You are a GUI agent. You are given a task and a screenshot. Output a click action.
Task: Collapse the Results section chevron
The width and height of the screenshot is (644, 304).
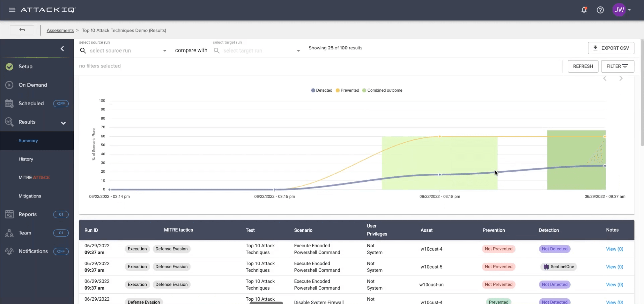click(x=63, y=123)
